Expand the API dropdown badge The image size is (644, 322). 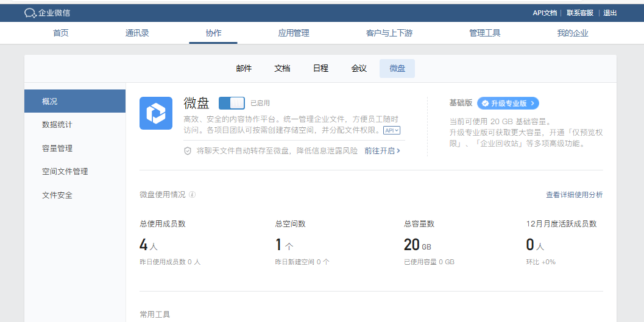pos(392,130)
